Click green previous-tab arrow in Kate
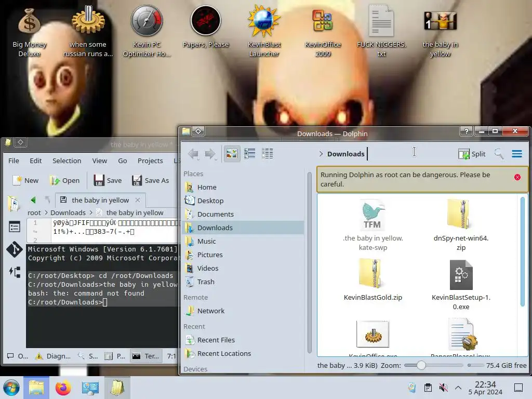The height and width of the screenshot is (399, 532). tap(33, 200)
